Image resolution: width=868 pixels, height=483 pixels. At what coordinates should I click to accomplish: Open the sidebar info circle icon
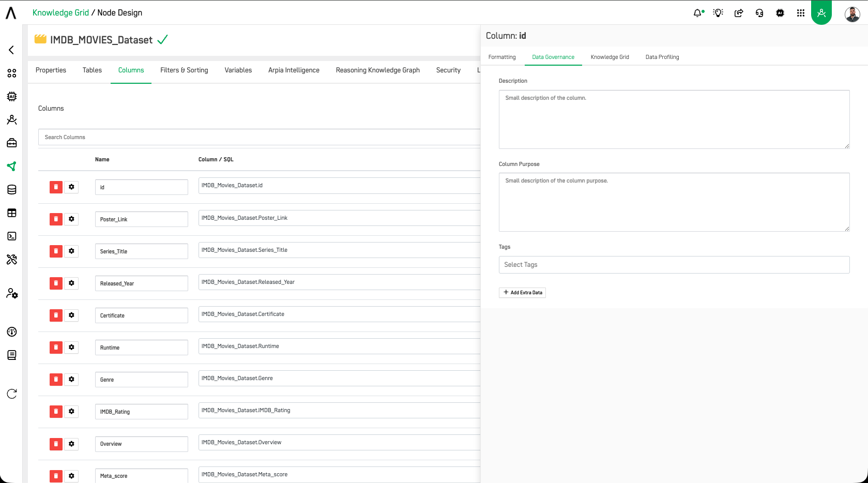pos(12,331)
